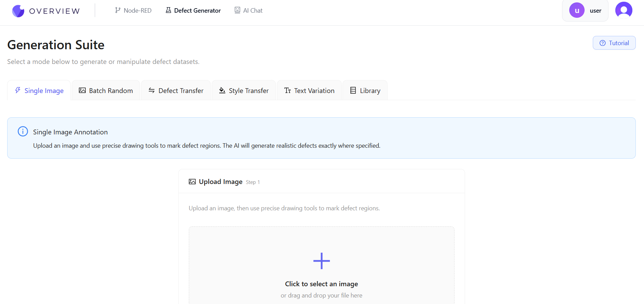Click the info icon in annotation banner
This screenshot has width=644, height=304.
pyautogui.click(x=23, y=132)
